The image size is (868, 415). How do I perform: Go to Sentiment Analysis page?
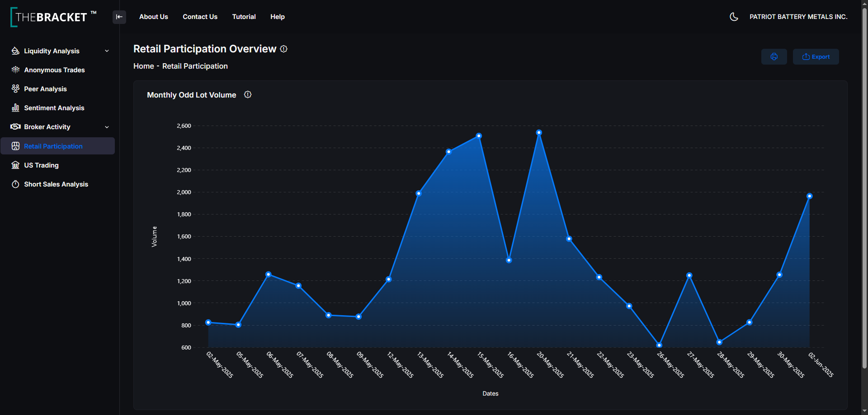[54, 108]
